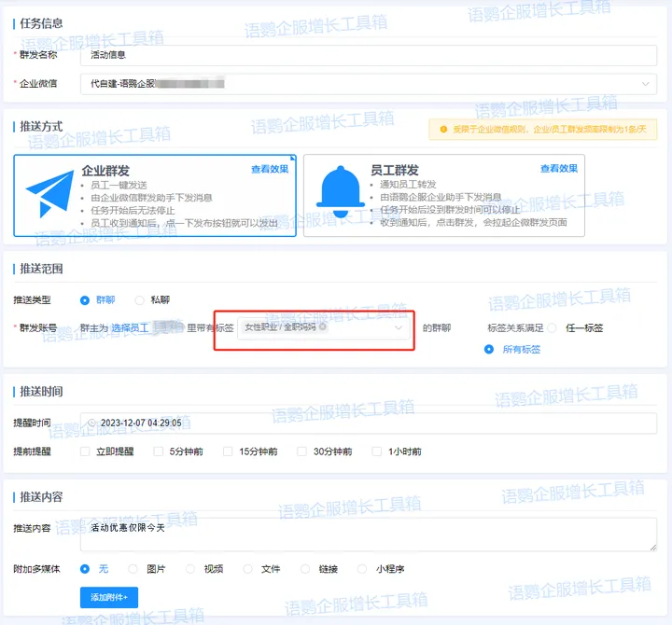Remove the 女性职业/全职妈妈 tag with x icon
This screenshot has height=625, width=672.
tap(323, 327)
